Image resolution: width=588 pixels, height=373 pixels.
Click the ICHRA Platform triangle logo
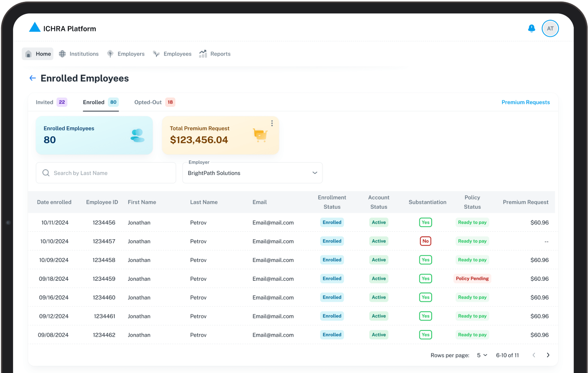tap(35, 27)
